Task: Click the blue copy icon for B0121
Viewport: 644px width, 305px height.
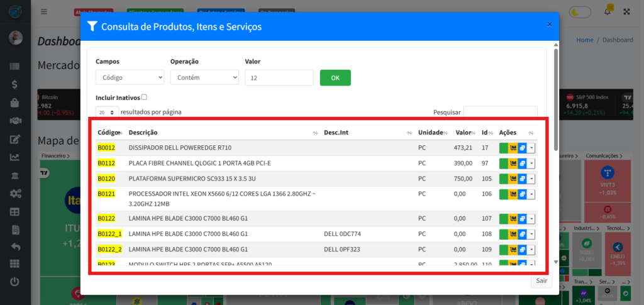Action: (522, 194)
